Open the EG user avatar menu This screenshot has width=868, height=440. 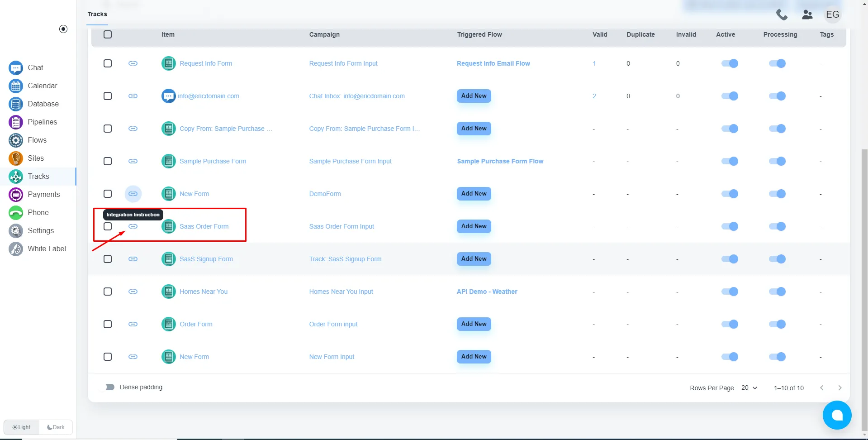[833, 14]
